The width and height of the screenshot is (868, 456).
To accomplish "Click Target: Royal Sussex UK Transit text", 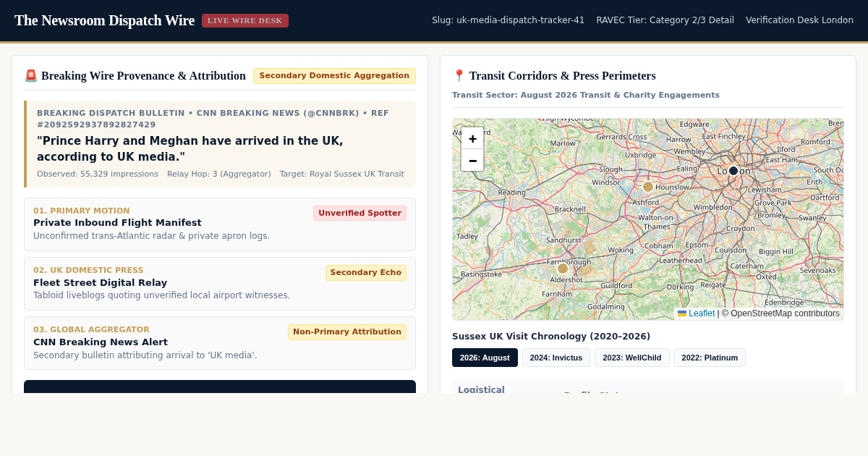I will [x=342, y=174].
